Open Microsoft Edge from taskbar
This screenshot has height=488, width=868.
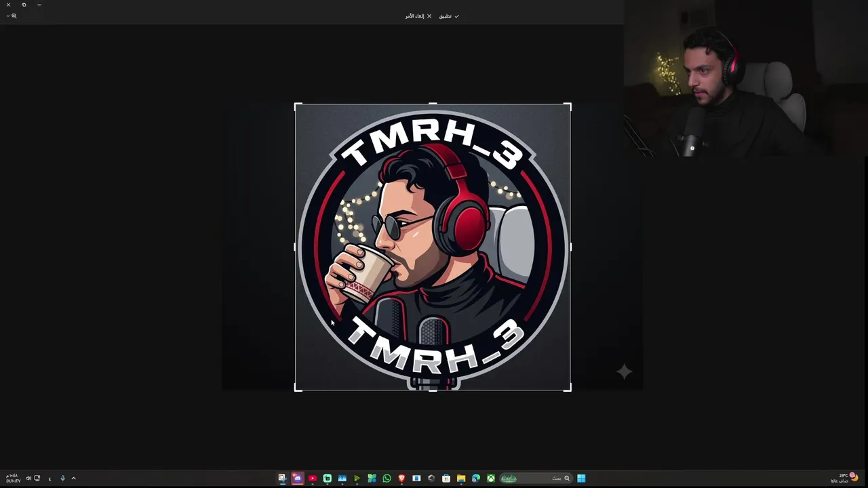475,478
